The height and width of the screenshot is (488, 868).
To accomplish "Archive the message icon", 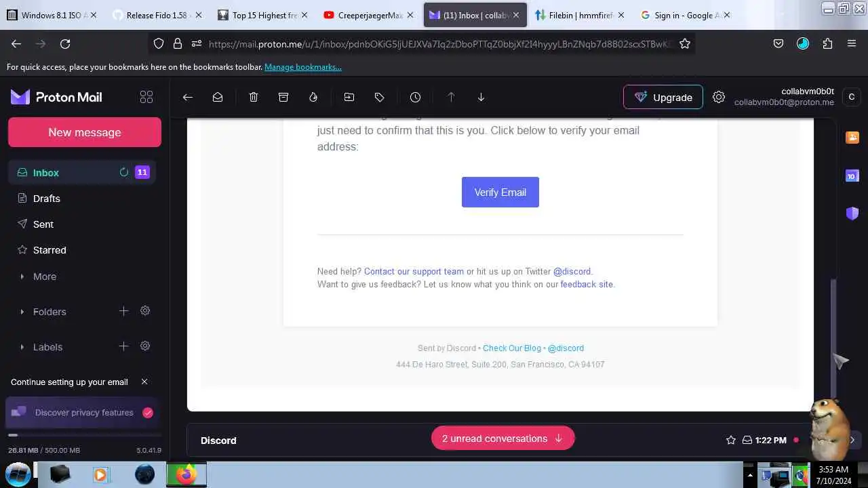I will point(283,97).
